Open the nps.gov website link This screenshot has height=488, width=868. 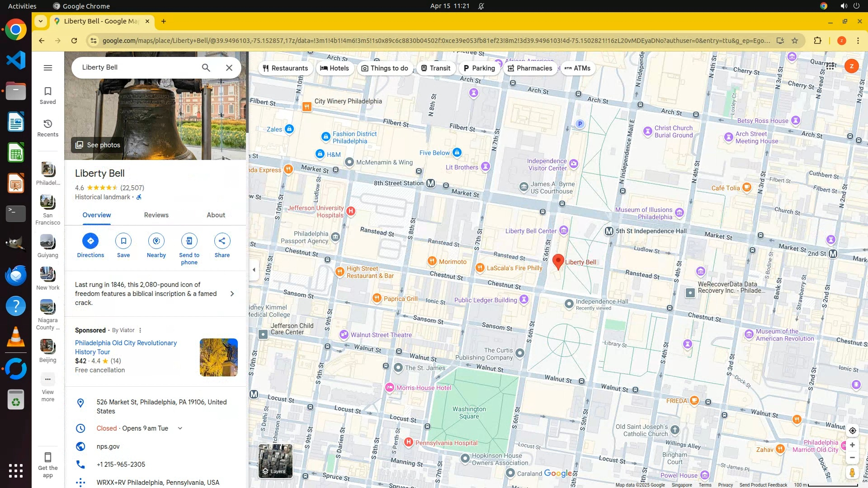[108, 446]
